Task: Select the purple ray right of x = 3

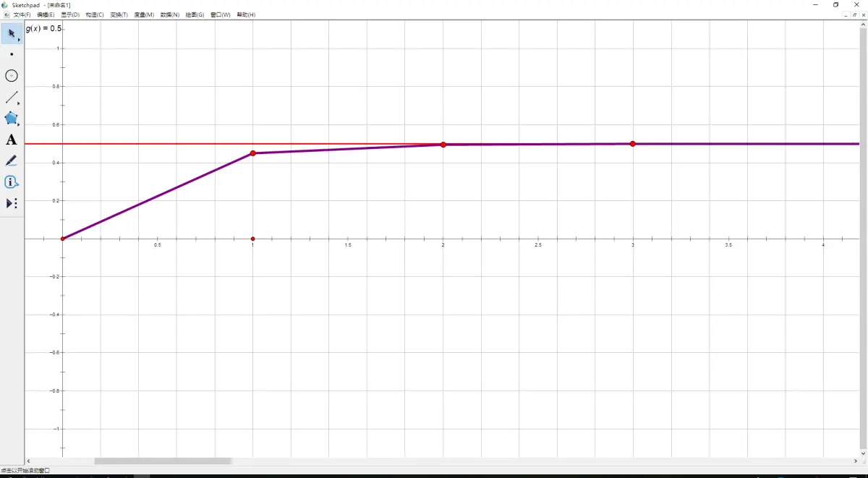Action: 746,144
